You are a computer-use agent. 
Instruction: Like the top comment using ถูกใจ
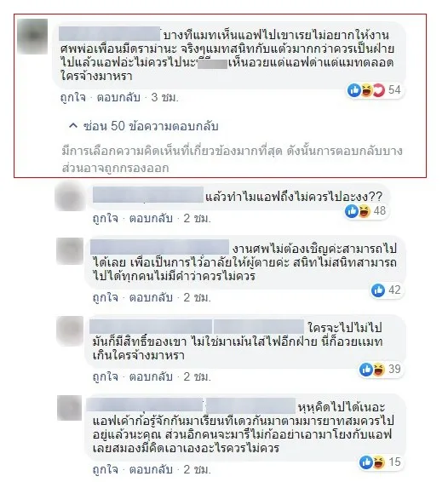73,98
